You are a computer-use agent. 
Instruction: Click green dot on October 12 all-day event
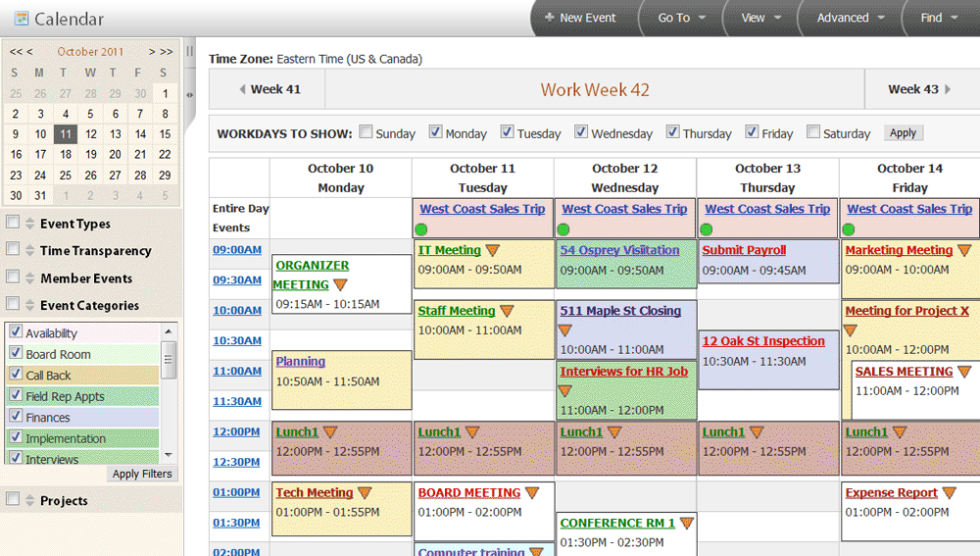tap(563, 229)
